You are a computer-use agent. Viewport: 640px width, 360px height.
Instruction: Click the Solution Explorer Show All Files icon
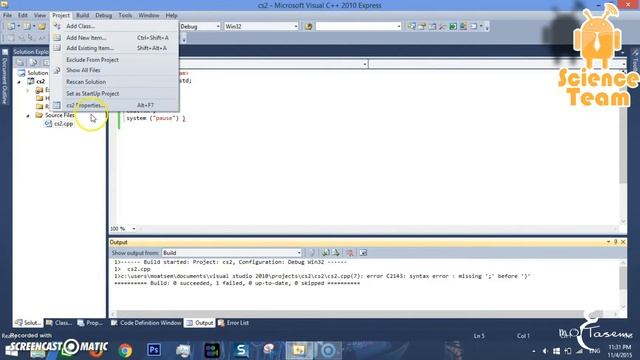coord(33,62)
